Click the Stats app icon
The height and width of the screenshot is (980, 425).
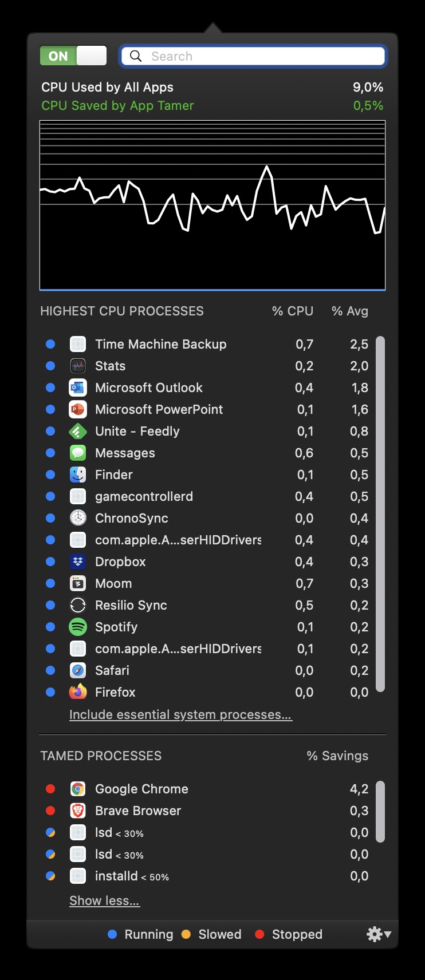point(78,366)
